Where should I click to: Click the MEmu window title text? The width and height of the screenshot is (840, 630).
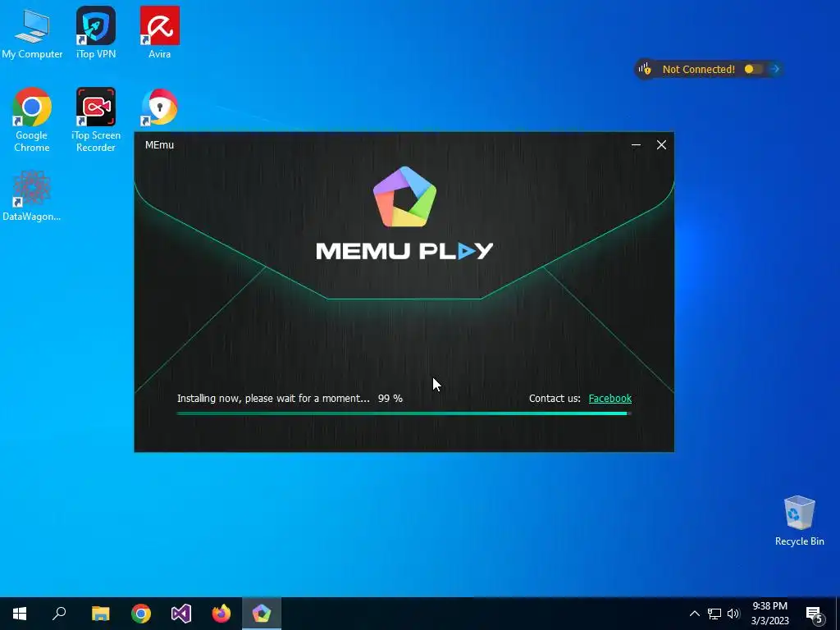tap(159, 144)
